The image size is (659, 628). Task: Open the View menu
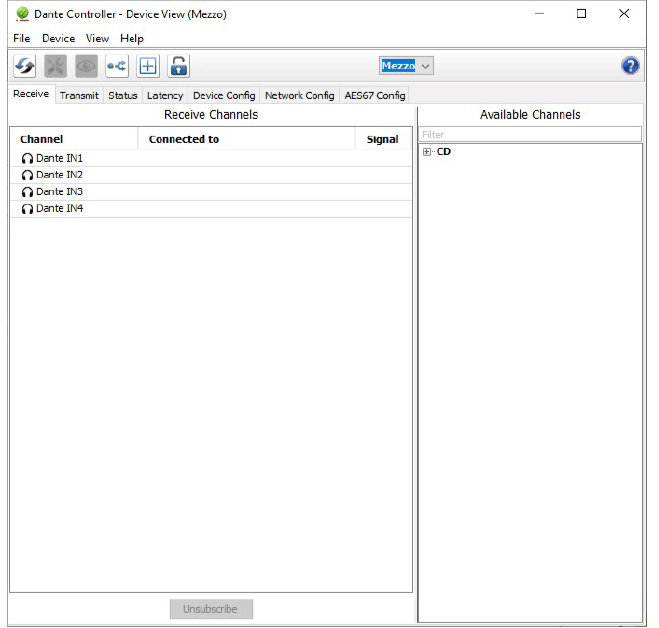97,38
